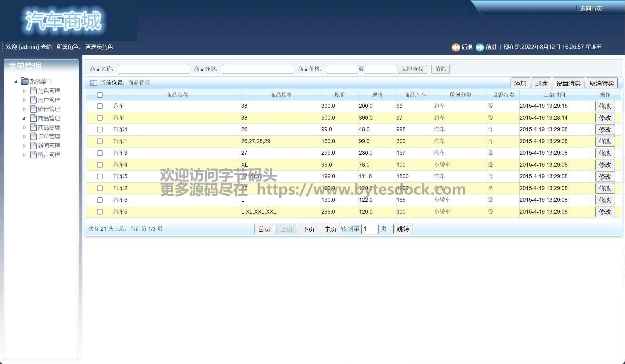This screenshot has width=625, height=364.
Task: Collapse the 商品管理 tree node arrow
Action: 24,118
